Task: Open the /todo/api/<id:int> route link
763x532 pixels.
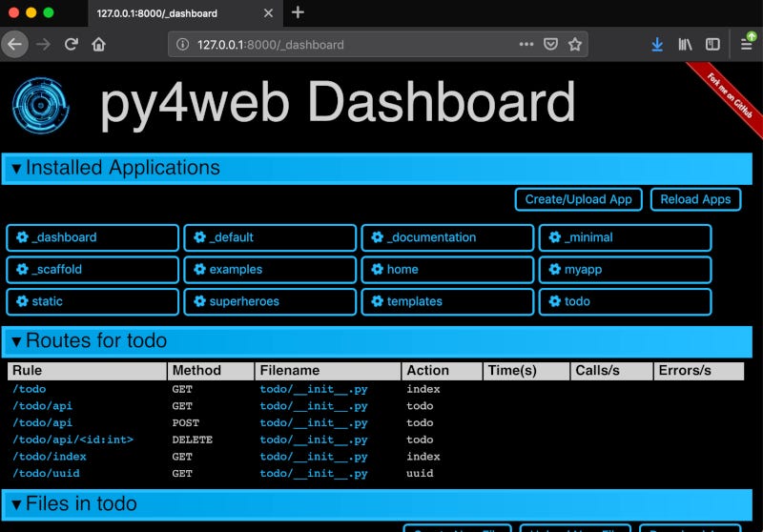Action: [x=72, y=440]
